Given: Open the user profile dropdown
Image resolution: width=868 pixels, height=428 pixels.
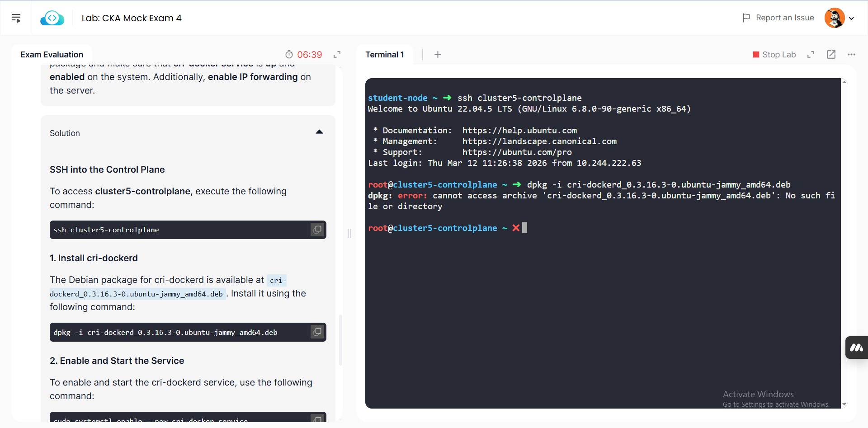Looking at the screenshot, I should [851, 19].
